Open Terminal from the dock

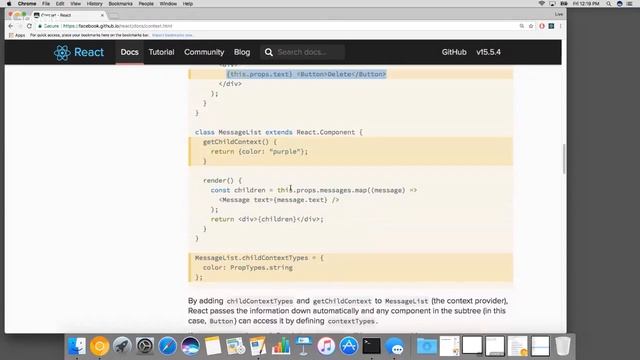[371, 346]
